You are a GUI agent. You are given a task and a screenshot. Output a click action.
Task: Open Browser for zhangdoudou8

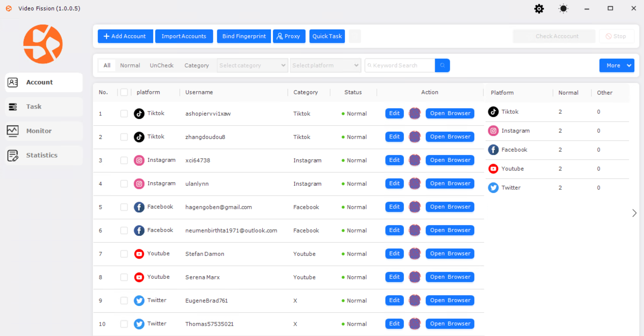pos(450,137)
